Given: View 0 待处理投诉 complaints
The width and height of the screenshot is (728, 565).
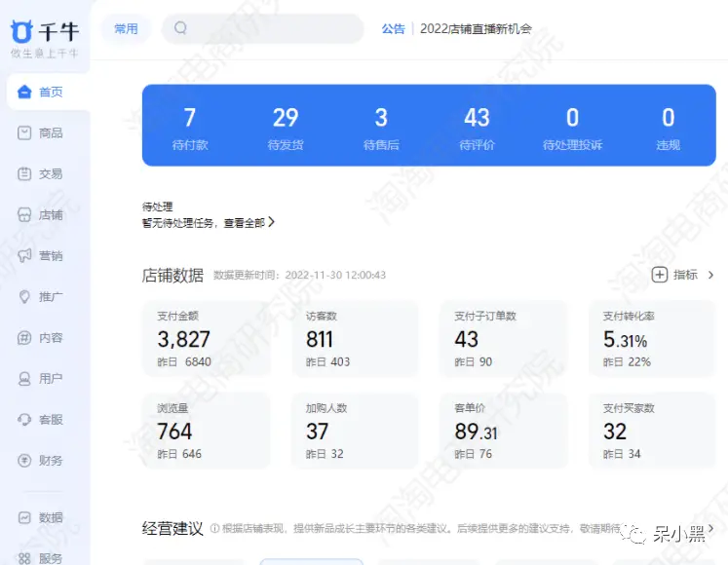Looking at the screenshot, I should coord(572,128).
